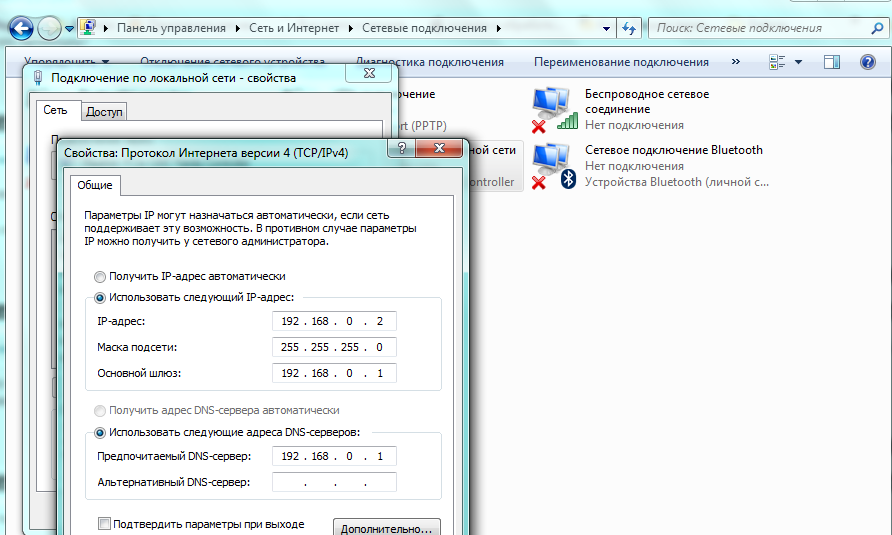Click the refresh button in address bar

(x=629, y=28)
